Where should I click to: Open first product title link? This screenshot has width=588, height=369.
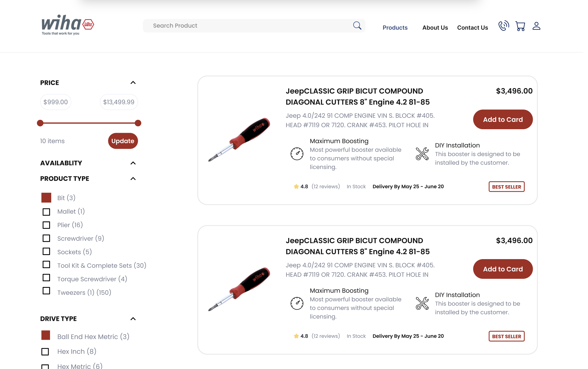coord(358,96)
